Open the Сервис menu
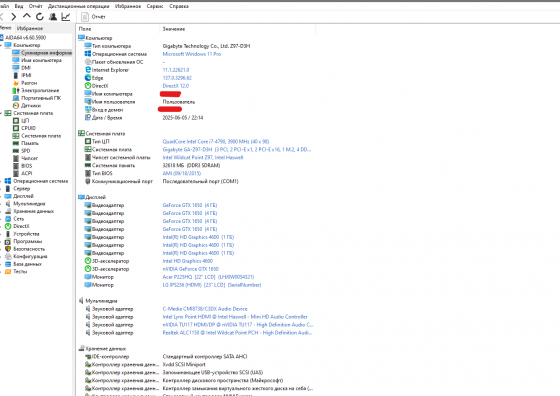The image size is (560, 396). [155, 6]
